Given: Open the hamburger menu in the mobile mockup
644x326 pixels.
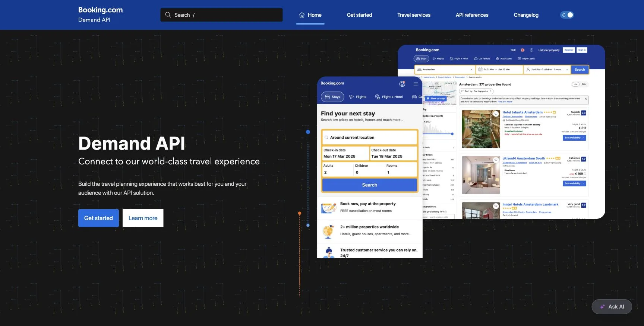Looking at the screenshot, I should tap(416, 84).
